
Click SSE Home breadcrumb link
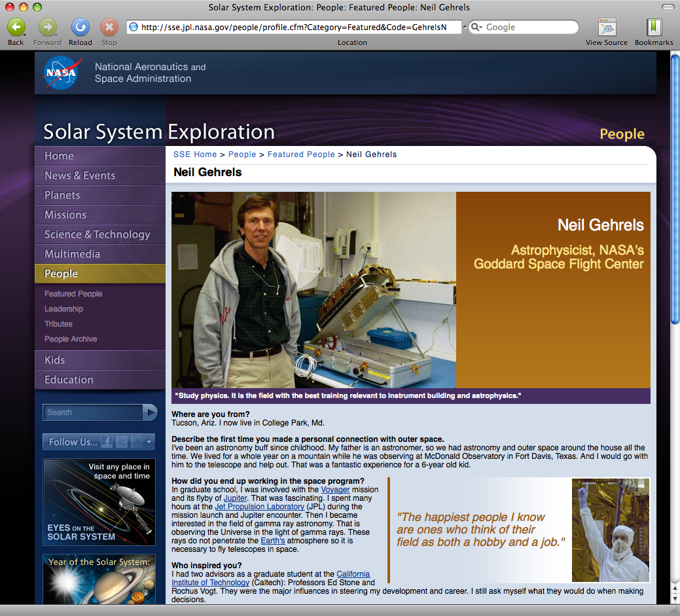click(195, 154)
